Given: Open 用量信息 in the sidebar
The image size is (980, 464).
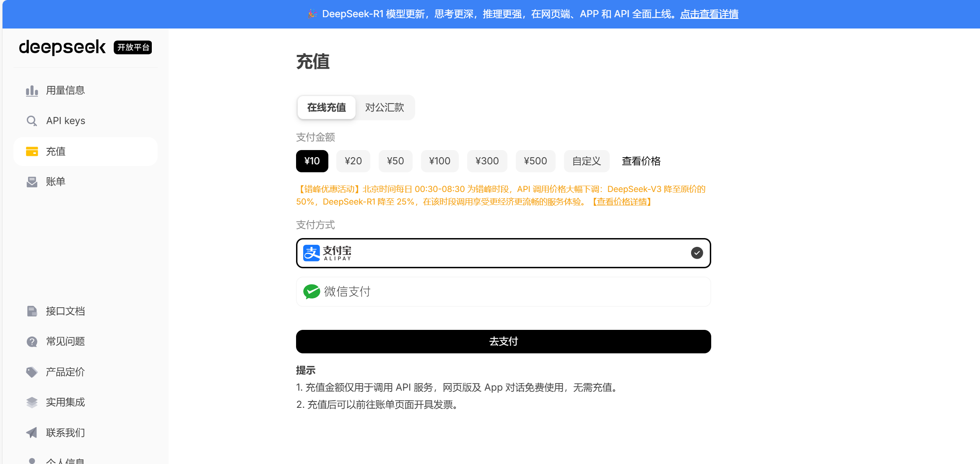Looking at the screenshot, I should click(x=86, y=91).
